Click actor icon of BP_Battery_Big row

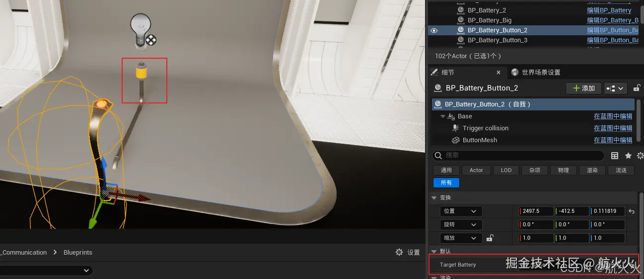(x=461, y=20)
